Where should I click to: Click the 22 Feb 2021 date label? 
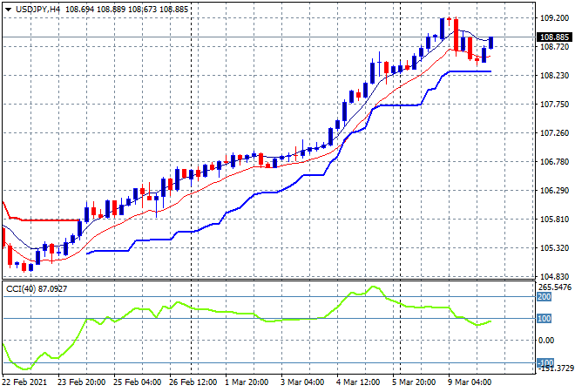tap(25, 381)
